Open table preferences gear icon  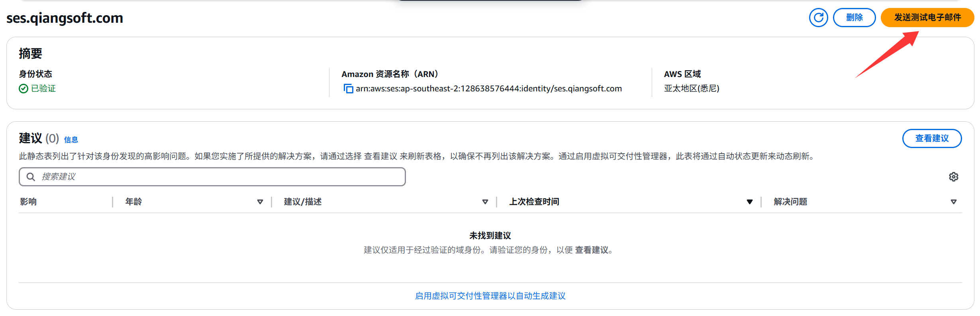tap(953, 177)
